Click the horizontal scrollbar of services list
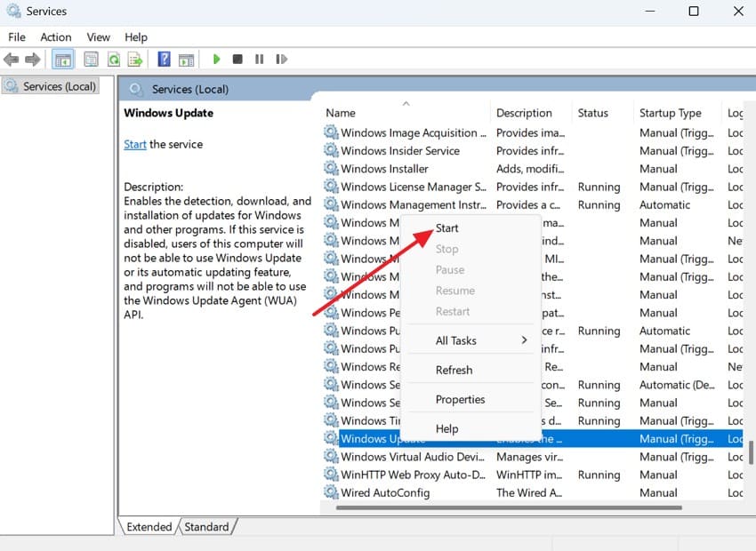 (509, 507)
